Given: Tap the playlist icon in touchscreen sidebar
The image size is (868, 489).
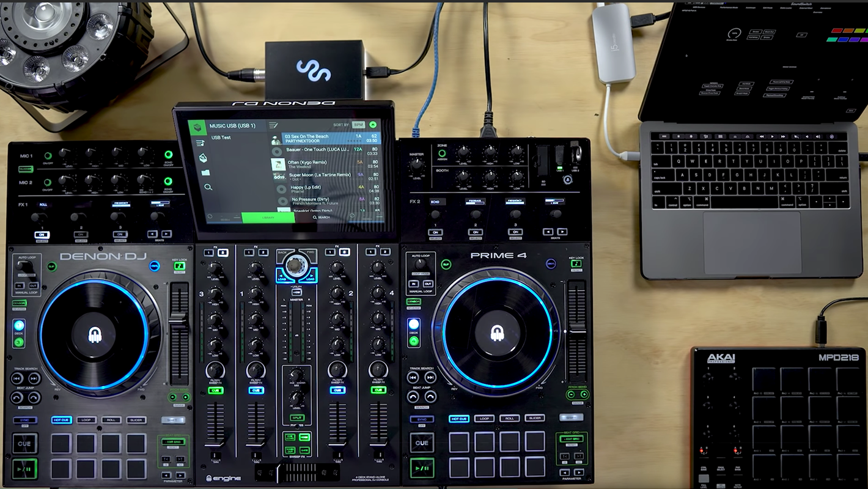Looking at the screenshot, I should coord(200,143).
